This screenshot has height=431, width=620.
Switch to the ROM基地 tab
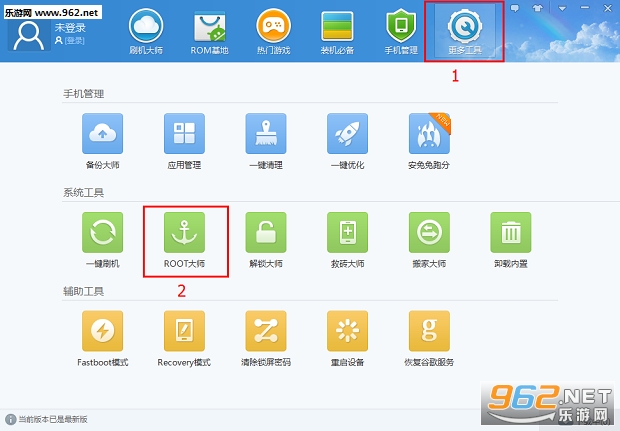coord(211,31)
